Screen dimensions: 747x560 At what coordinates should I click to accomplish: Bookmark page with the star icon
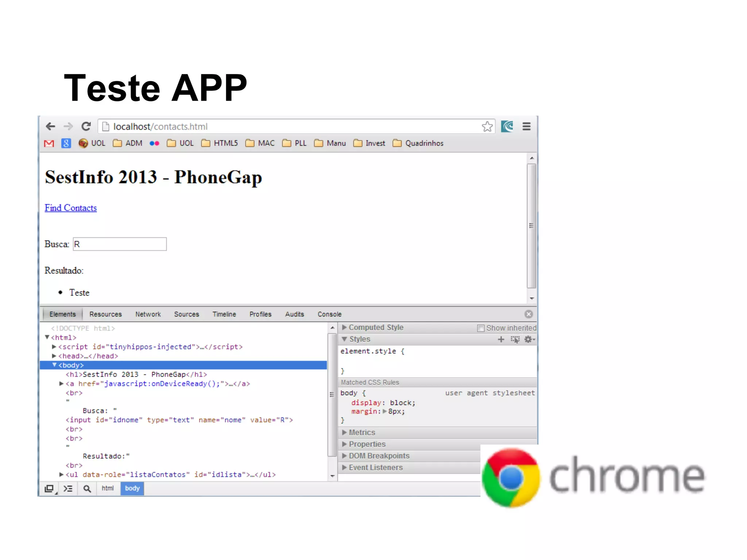487,127
